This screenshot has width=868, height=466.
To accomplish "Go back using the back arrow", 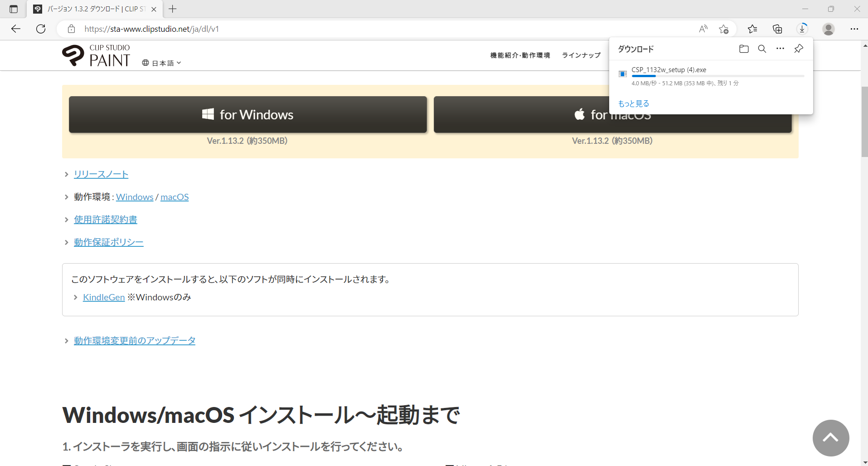I will coord(16,29).
